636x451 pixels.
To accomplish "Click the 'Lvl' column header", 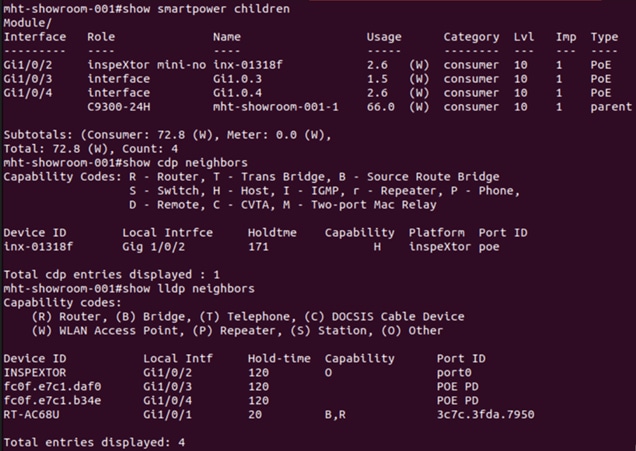I will (524, 37).
